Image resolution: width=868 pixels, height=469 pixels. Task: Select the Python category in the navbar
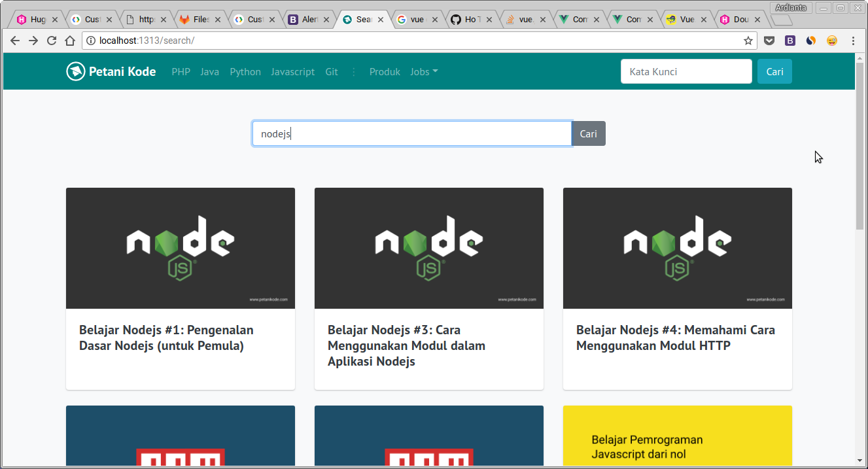click(245, 71)
